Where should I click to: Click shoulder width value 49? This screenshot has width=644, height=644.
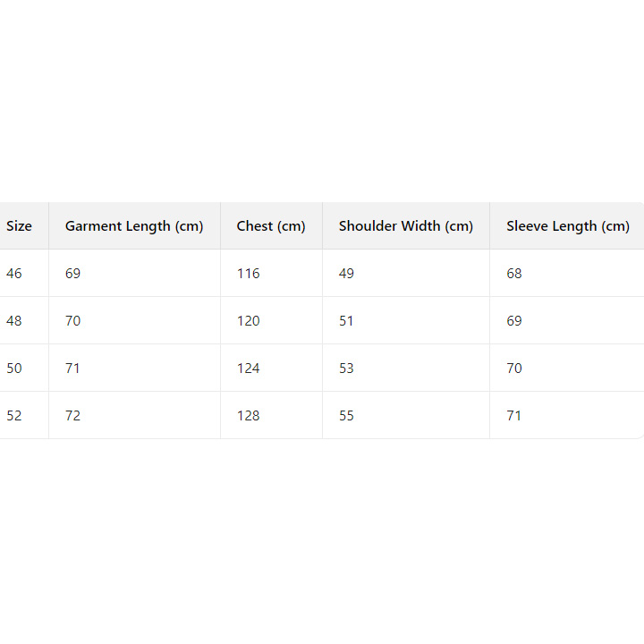click(346, 274)
